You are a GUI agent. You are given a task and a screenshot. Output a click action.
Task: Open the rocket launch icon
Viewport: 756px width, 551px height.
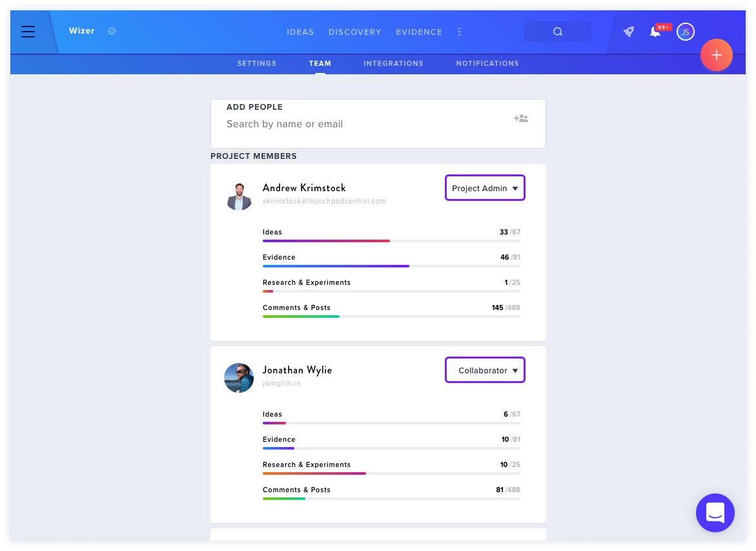pos(629,32)
